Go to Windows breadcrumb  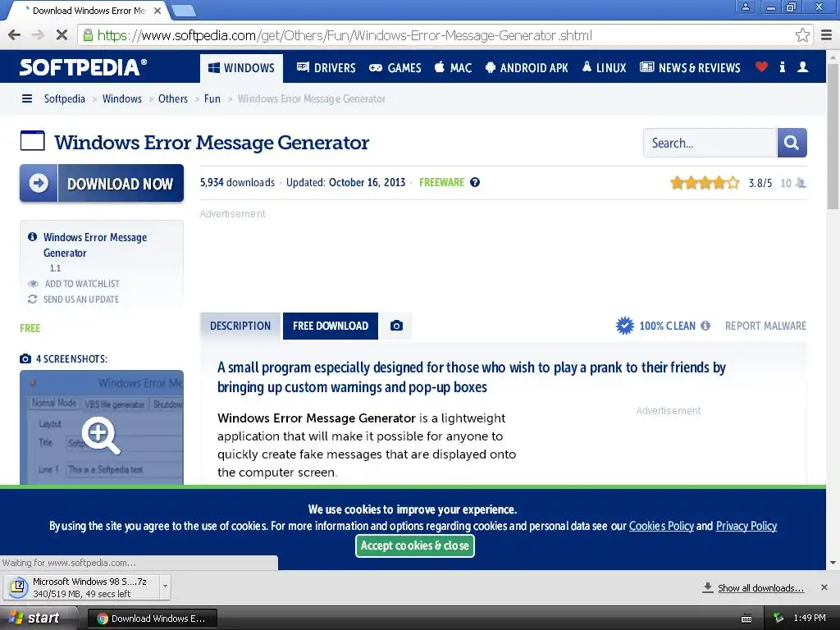pos(122,98)
